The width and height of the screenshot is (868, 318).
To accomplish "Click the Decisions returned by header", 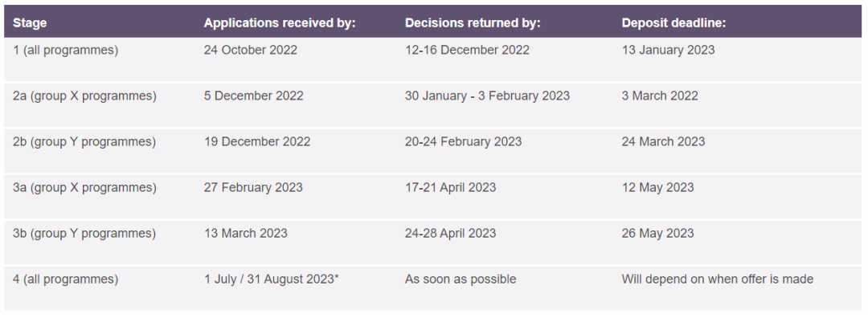I will (x=473, y=23).
